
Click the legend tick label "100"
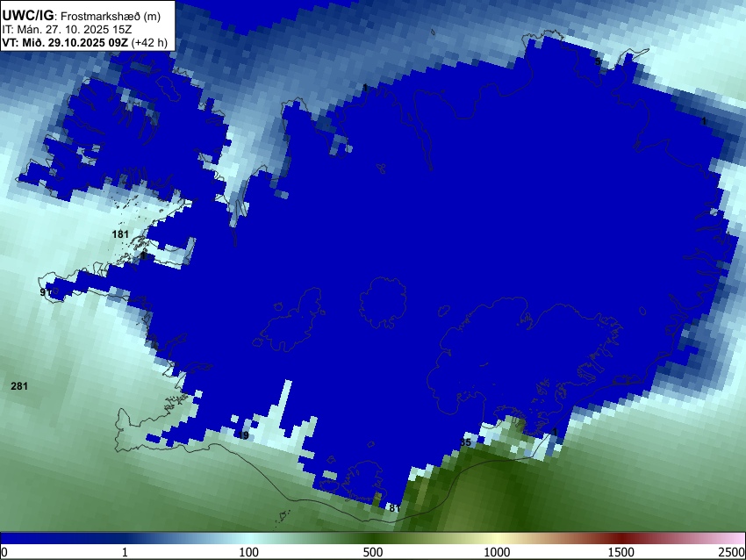[249, 552]
